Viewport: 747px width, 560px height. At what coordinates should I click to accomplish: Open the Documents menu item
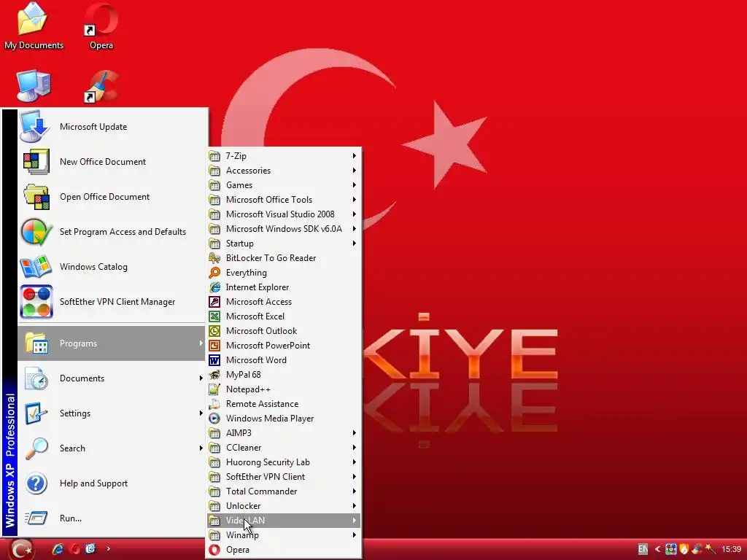[112, 378]
